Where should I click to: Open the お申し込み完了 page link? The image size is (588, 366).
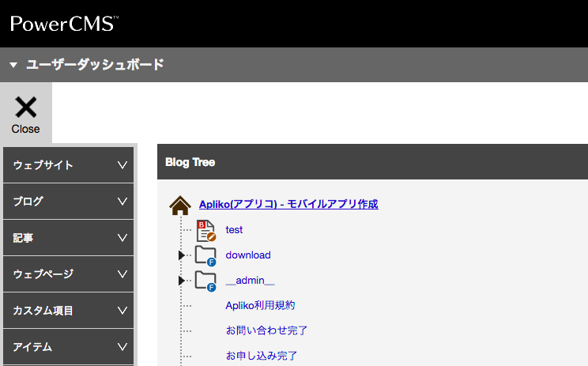[262, 356]
